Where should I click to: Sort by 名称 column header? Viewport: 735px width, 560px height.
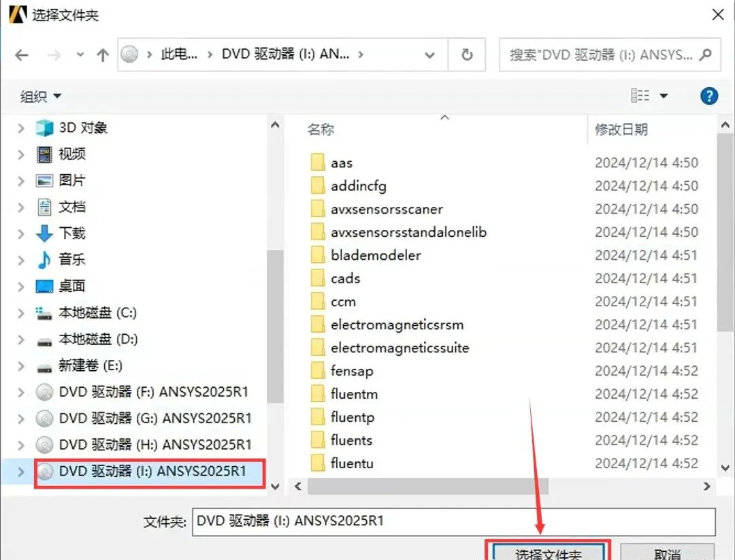coord(321,129)
